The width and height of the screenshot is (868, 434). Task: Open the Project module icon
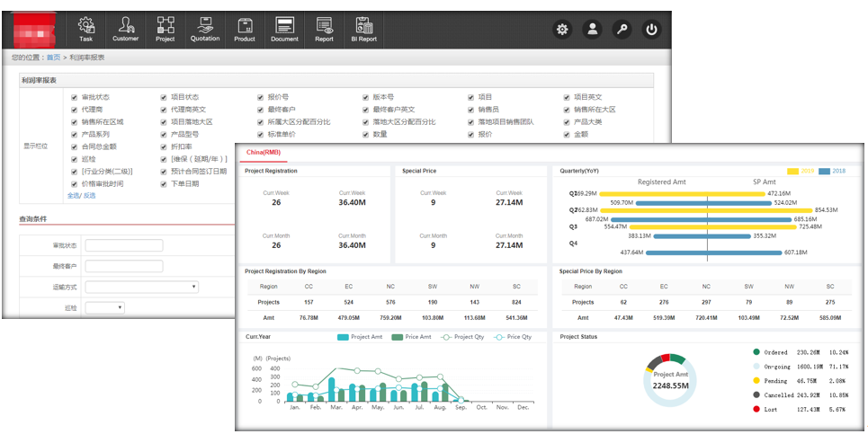coord(165,30)
